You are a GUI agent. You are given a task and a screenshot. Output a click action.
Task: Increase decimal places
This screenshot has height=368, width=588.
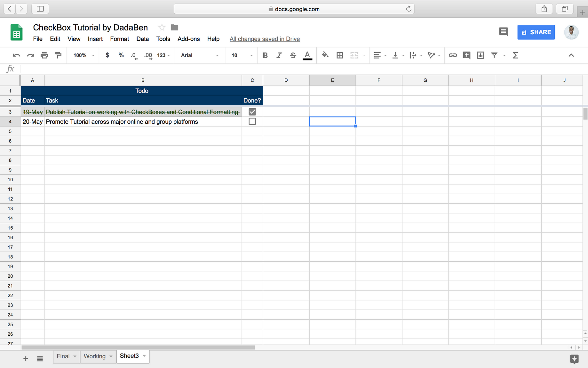[x=148, y=55]
